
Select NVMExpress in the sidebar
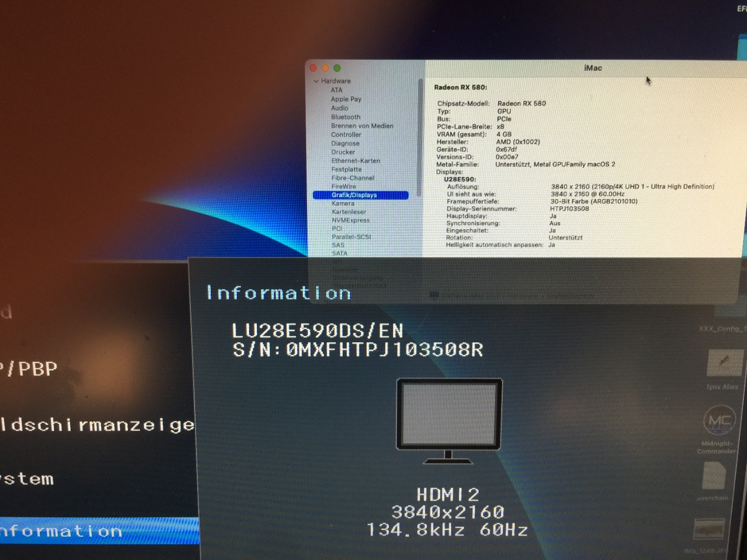click(x=351, y=220)
